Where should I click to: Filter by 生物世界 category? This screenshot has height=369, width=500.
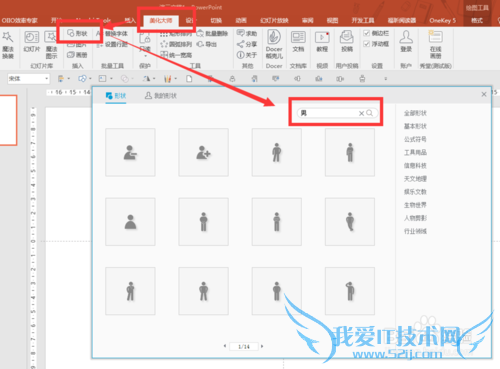click(x=415, y=205)
